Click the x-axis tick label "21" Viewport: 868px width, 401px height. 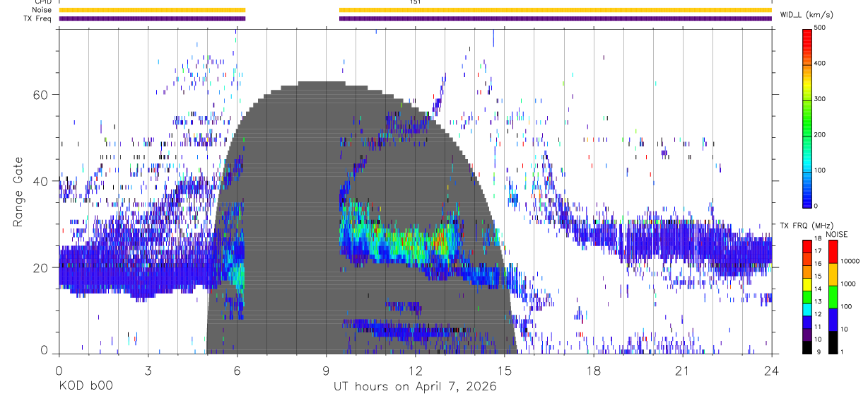pyautogui.click(x=682, y=371)
